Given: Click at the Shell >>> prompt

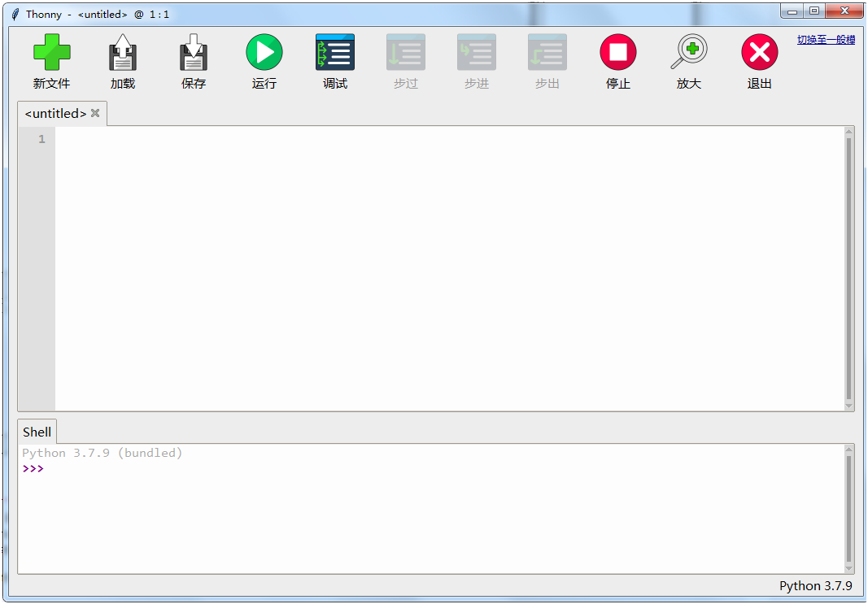Looking at the screenshot, I should (x=33, y=469).
